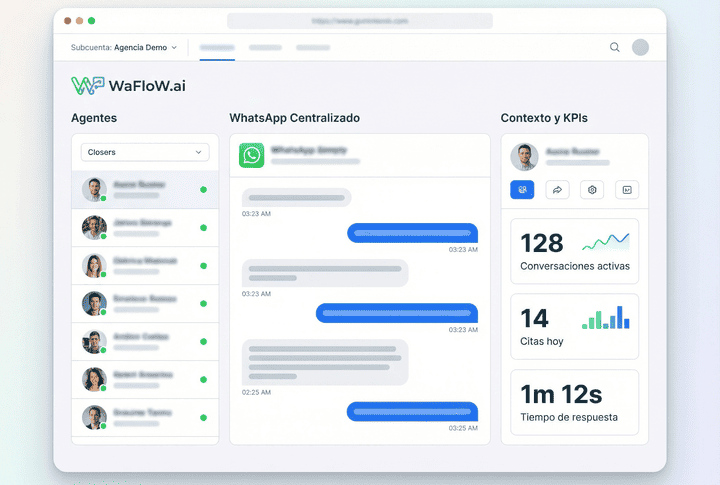This screenshot has width=720, height=485.
Task: Click the forward arrow share icon
Action: tap(557, 189)
